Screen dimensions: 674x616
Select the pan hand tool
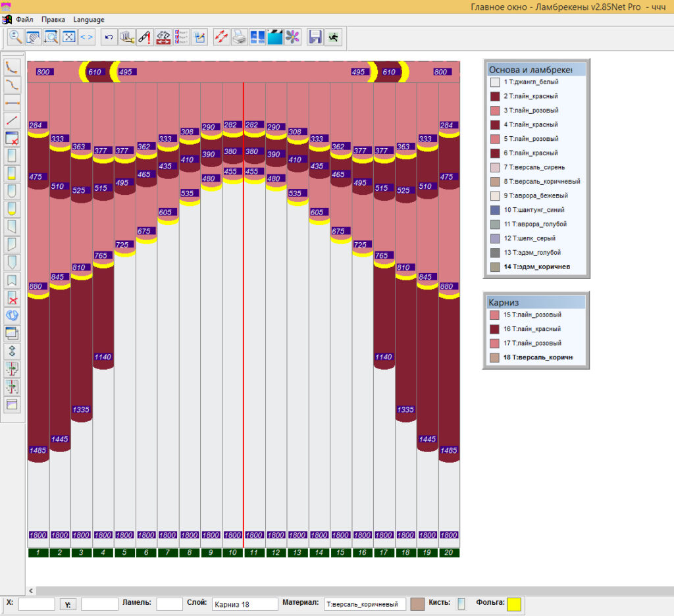[x=33, y=38]
